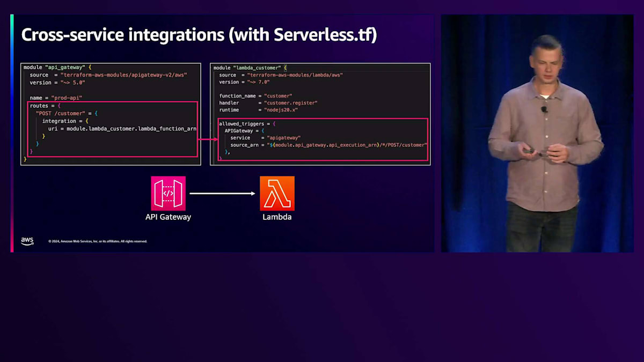
Task: Click the line module "lambda_customer" {
Action: pyautogui.click(x=251, y=68)
